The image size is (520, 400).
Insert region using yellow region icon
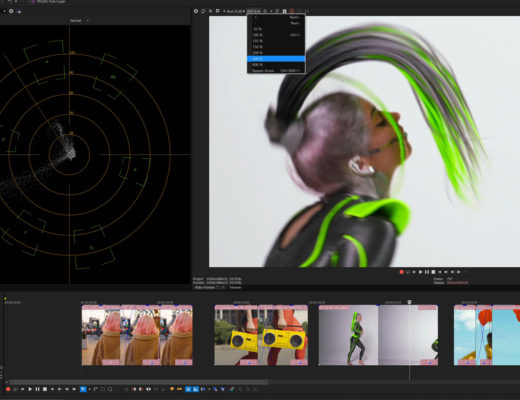179,389
